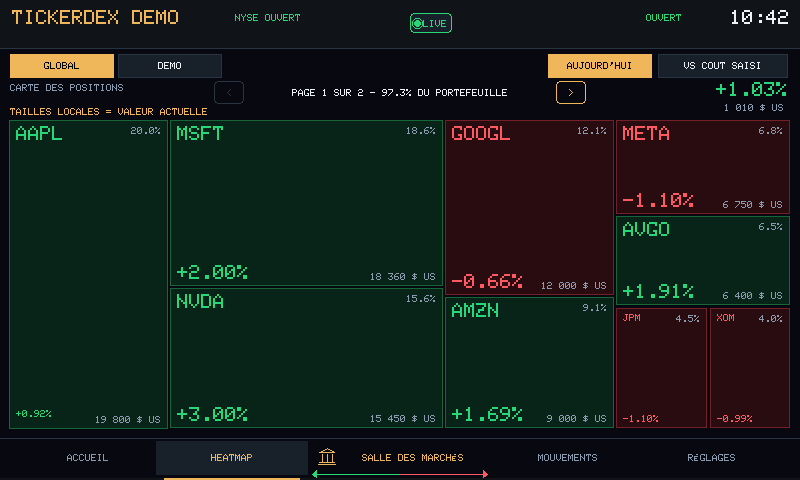Select the DEMO portfolio toggle
800x480 pixels.
170,66
